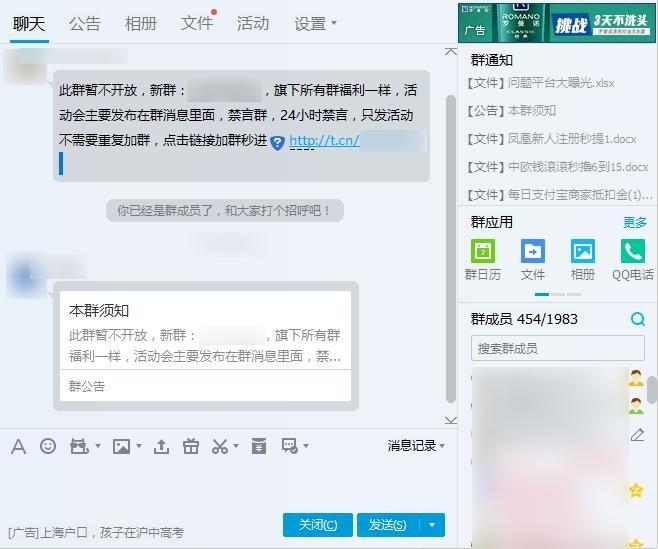Open file 中欧钱滚滚秒撸6到15.docx notice
This screenshot has height=549, width=658.
click(558, 167)
